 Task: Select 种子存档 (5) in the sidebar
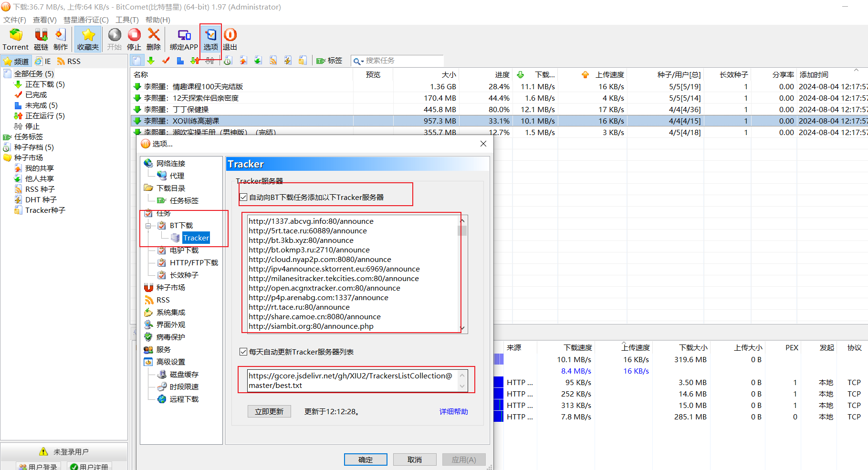click(34, 147)
